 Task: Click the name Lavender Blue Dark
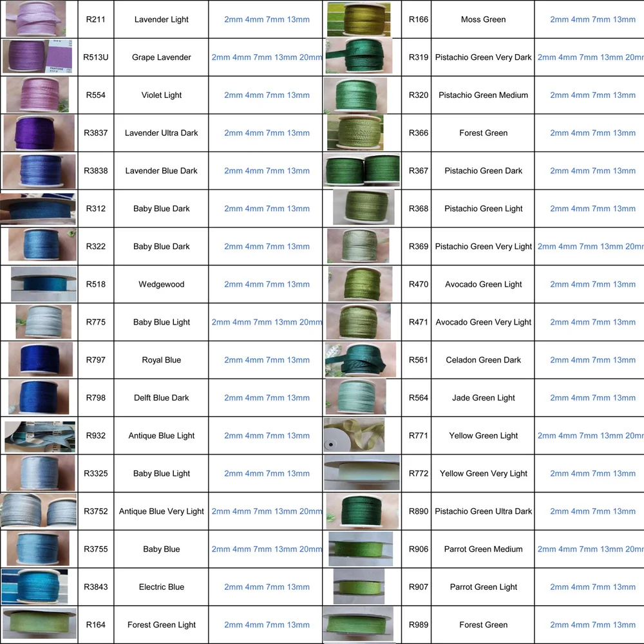click(x=162, y=171)
